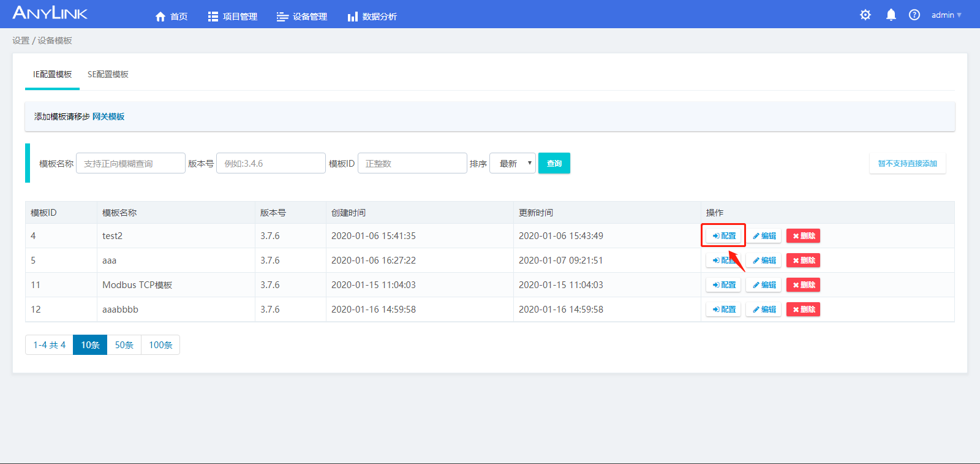Click the 设备模板 breadcrumb
The image size is (980, 464).
tap(55, 40)
